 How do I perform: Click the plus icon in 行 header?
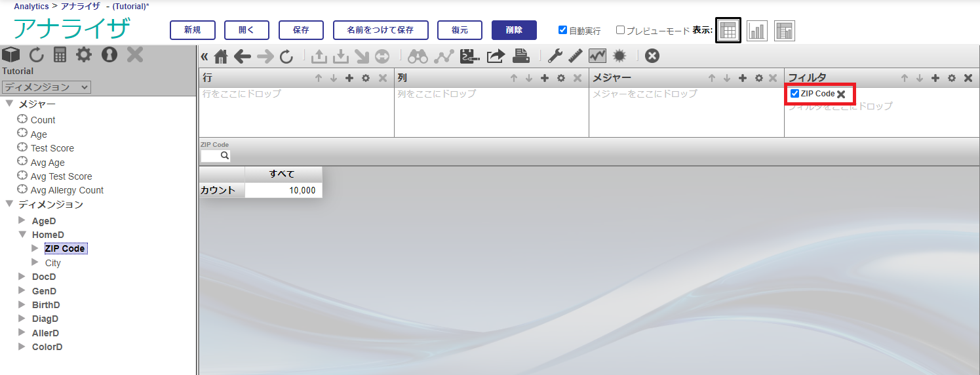point(349,78)
